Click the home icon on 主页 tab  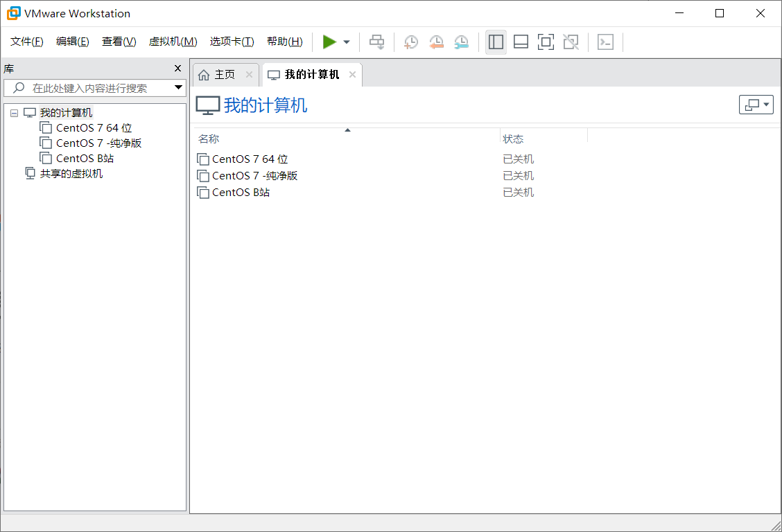204,76
